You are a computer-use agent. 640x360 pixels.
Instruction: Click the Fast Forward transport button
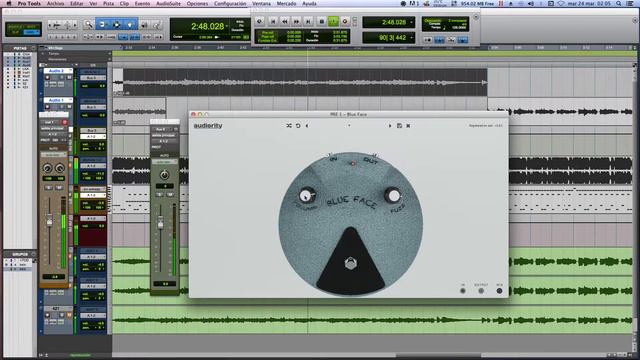(x=296, y=22)
